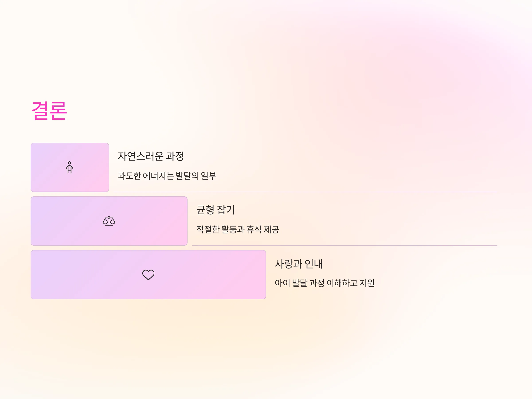
Task: Click the heading 사랑과 인내
Action: coord(299,264)
